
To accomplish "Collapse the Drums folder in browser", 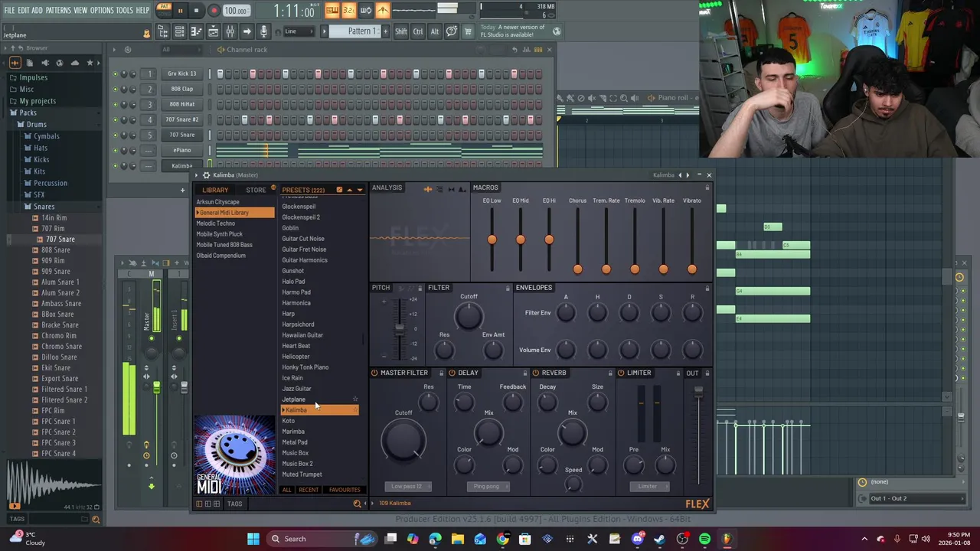I will (x=36, y=124).
